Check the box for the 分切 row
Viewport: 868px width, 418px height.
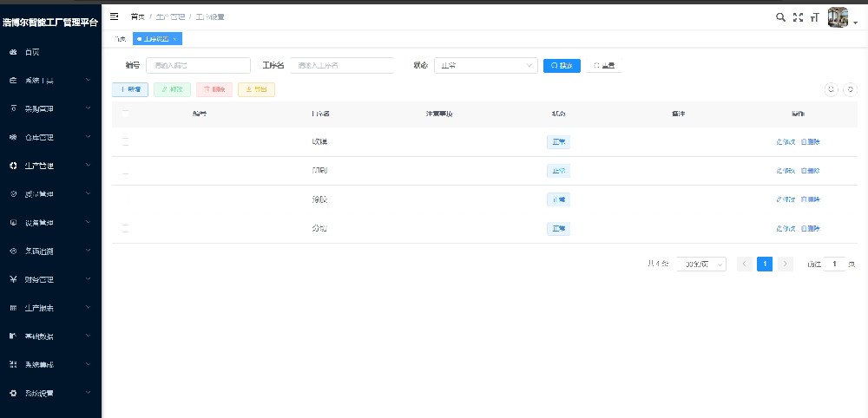click(126, 228)
